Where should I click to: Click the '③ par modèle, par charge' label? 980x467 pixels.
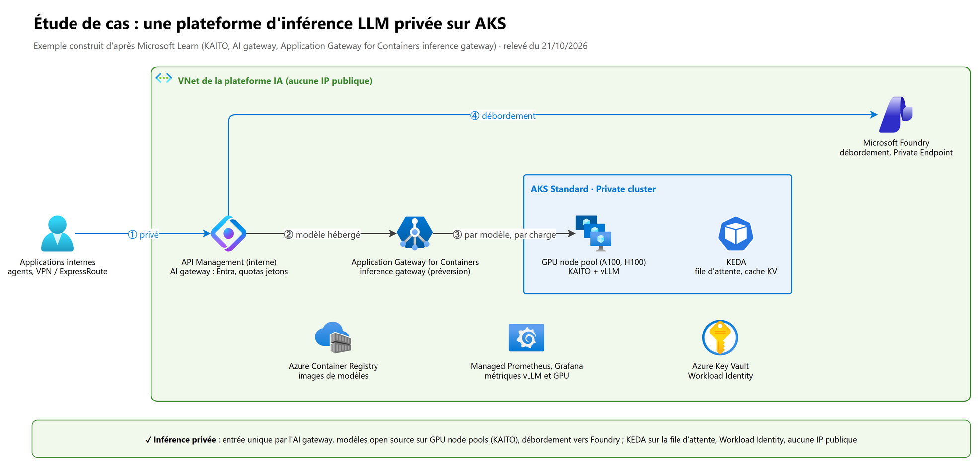505,235
